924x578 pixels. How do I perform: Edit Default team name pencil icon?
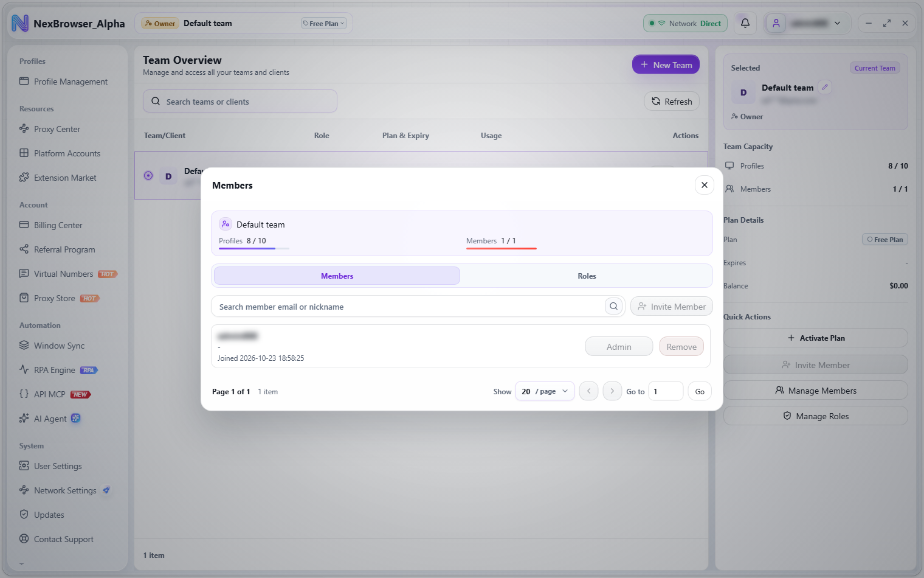pyautogui.click(x=825, y=87)
